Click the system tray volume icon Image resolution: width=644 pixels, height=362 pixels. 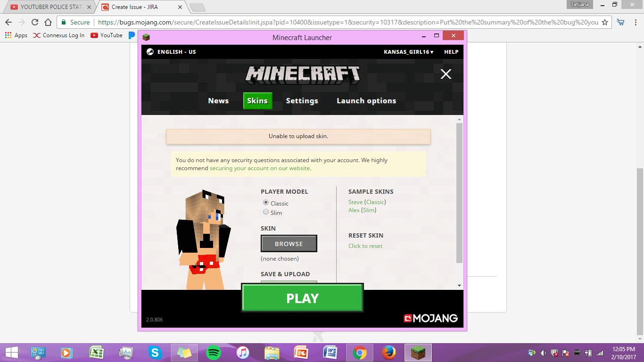pyautogui.click(x=543, y=353)
